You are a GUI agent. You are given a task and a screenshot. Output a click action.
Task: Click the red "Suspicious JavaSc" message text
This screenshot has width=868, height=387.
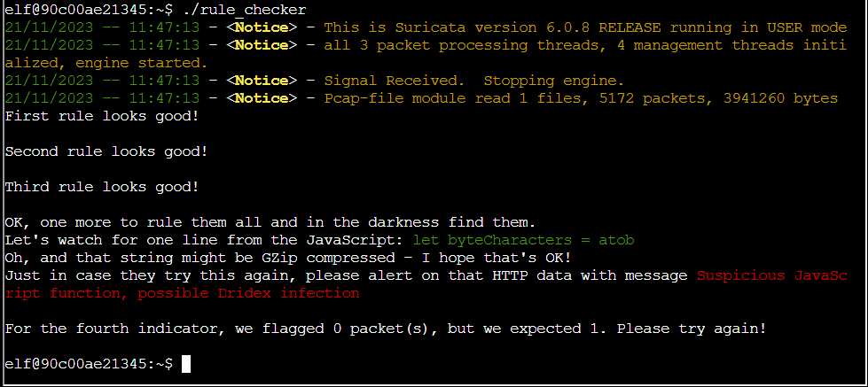(x=771, y=275)
